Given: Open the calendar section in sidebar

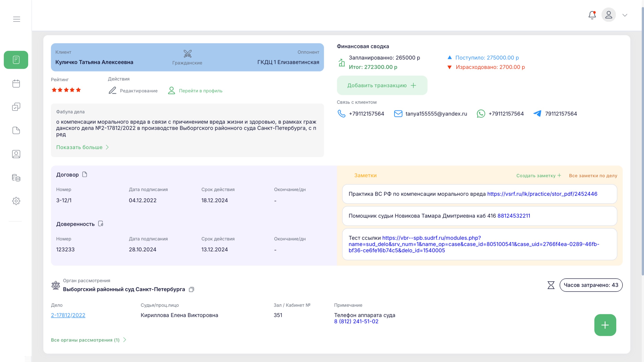Looking at the screenshot, I should coord(16,84).
